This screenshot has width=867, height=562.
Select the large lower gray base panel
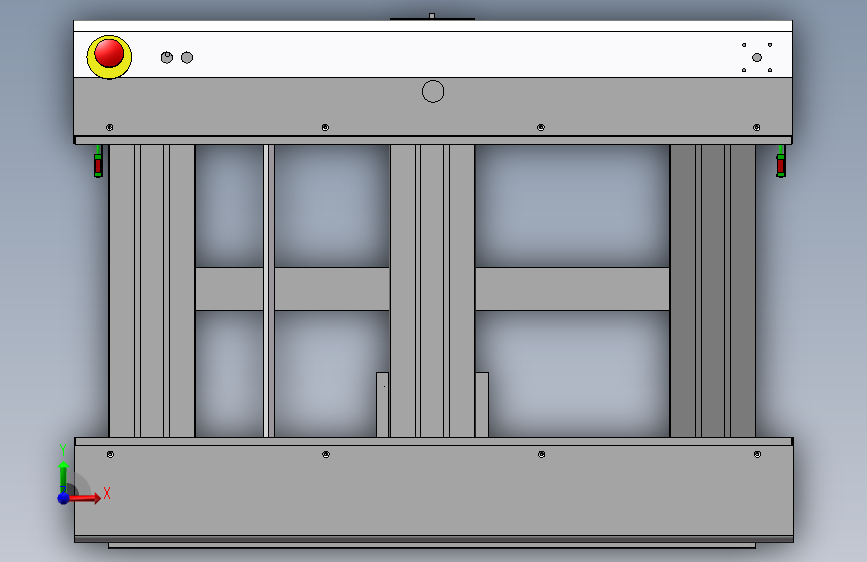(x=434, y=490)
